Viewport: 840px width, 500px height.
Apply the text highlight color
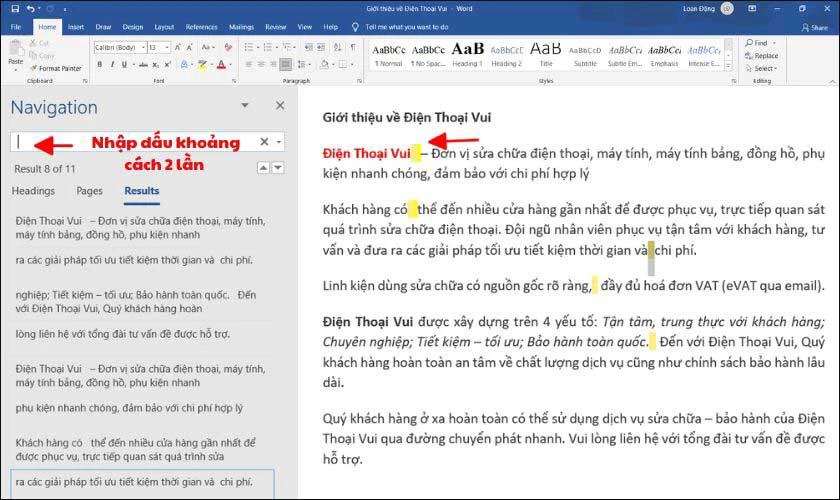(x=202, y=64)
